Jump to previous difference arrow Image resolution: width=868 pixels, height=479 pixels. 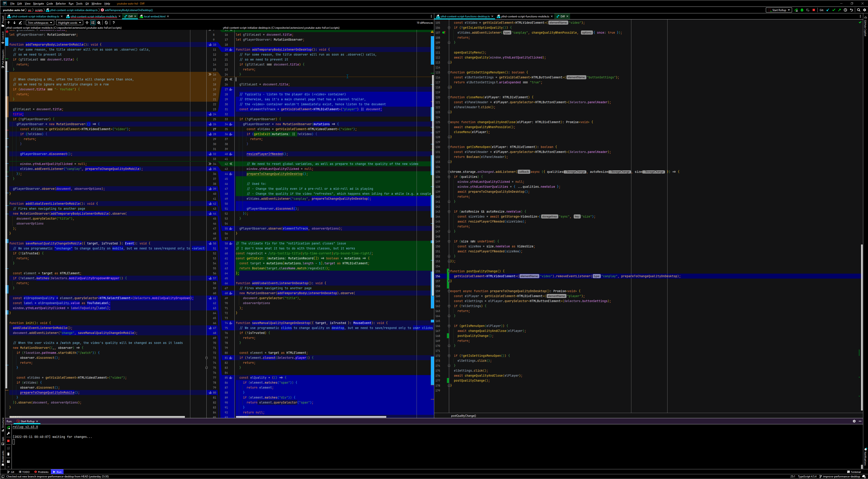pyautogui.click(x=9, y=23)
